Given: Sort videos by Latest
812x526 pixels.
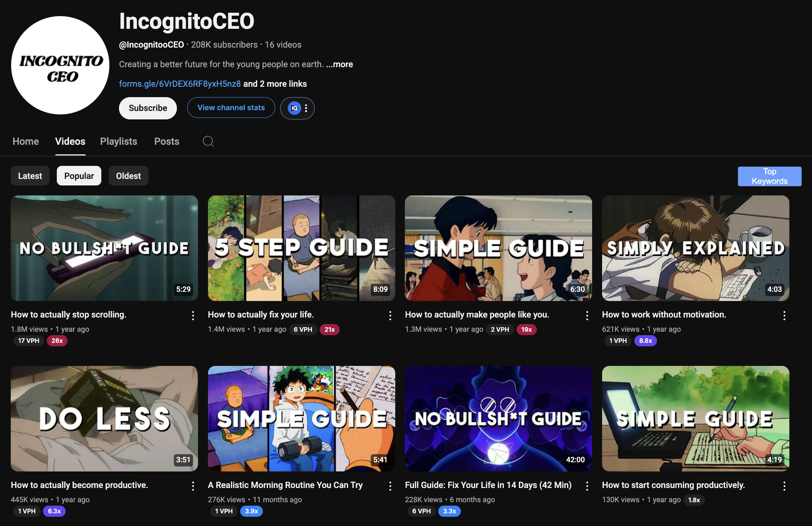Looking at the screenshot, I should click(x=30, y=176).
